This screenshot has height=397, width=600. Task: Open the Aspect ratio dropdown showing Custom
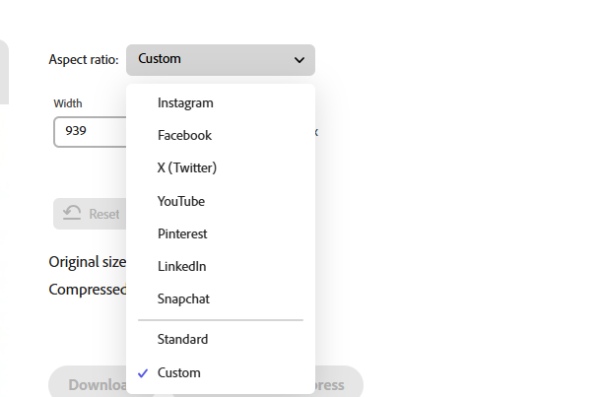pyautogui.click(x=220, y=60)
